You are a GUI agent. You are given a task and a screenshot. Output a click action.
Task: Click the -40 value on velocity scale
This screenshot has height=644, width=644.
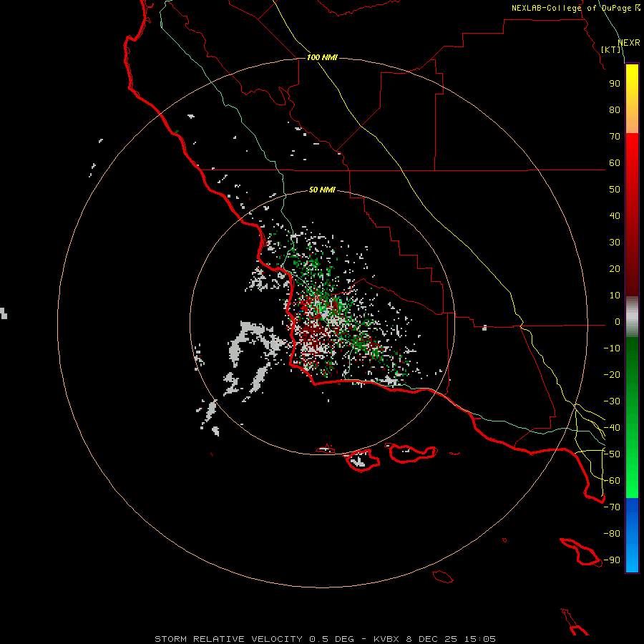point(612,428)
